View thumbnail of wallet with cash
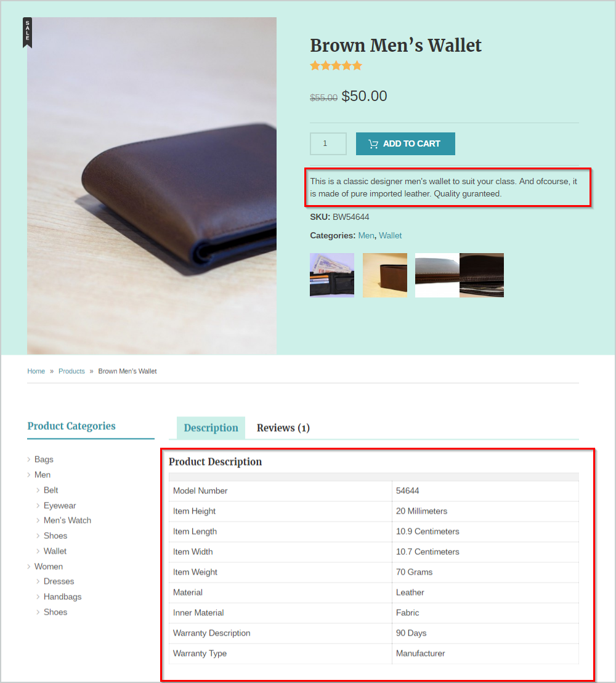Viewport: 616px width, 683px height. [x=332, y=275]
